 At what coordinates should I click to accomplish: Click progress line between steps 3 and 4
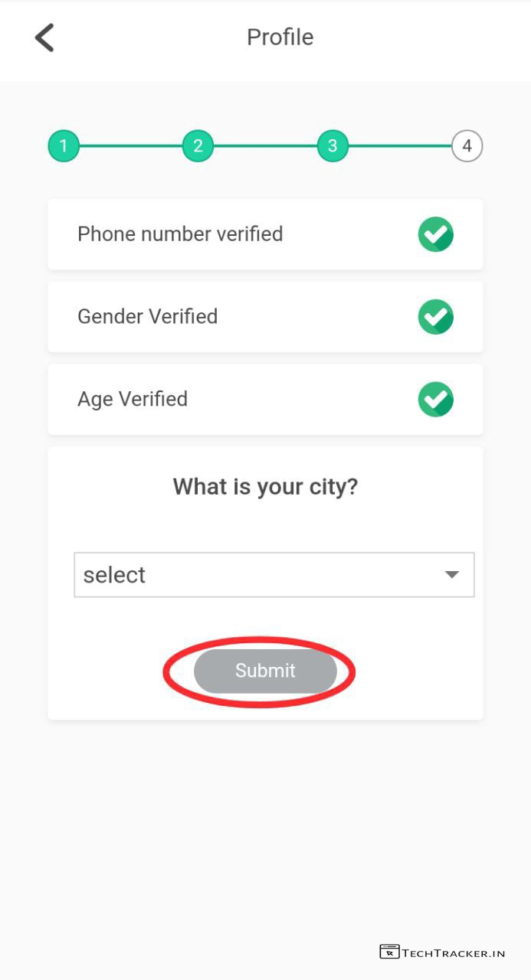(x=399, y=146)
